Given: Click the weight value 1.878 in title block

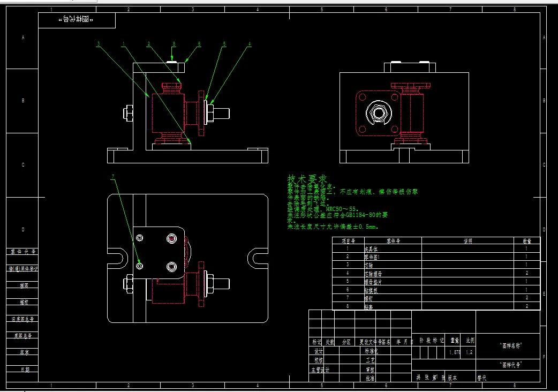Looking at the screenshot, I should [x=455, y=352].
